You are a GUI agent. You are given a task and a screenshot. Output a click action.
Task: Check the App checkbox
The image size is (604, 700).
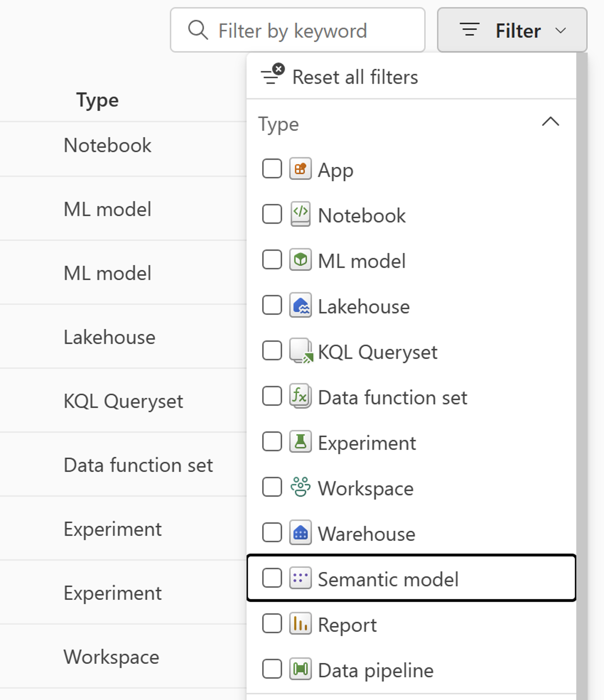(272, 169)
